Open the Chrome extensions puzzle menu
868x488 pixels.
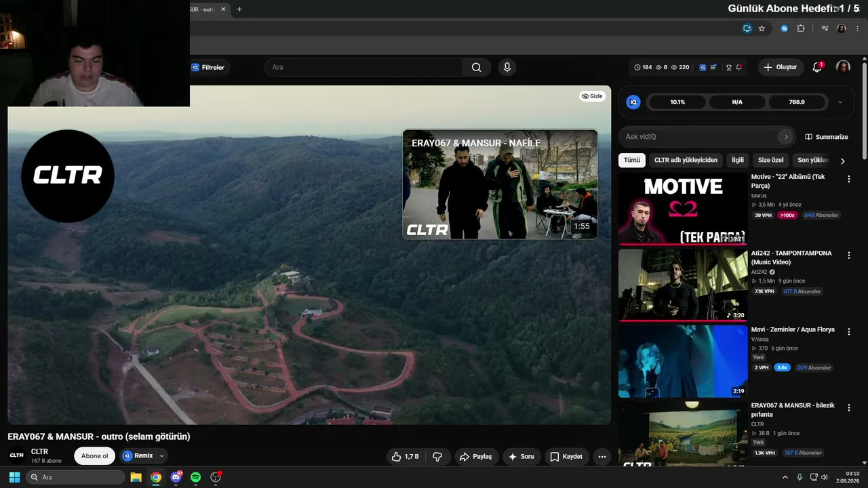click(801, 28)
